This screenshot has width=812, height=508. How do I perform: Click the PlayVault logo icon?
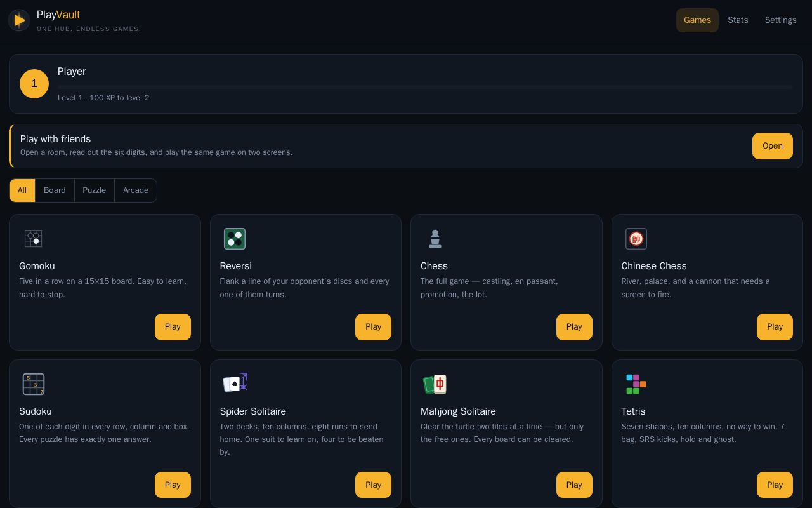pos(19,20)
